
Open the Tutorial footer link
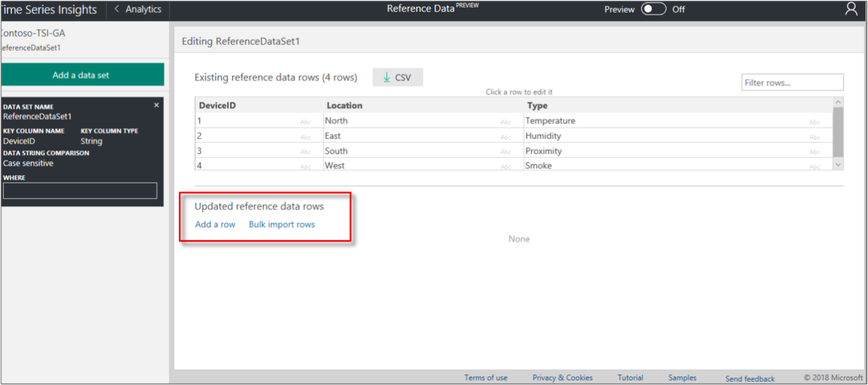[x=630, y=377]
